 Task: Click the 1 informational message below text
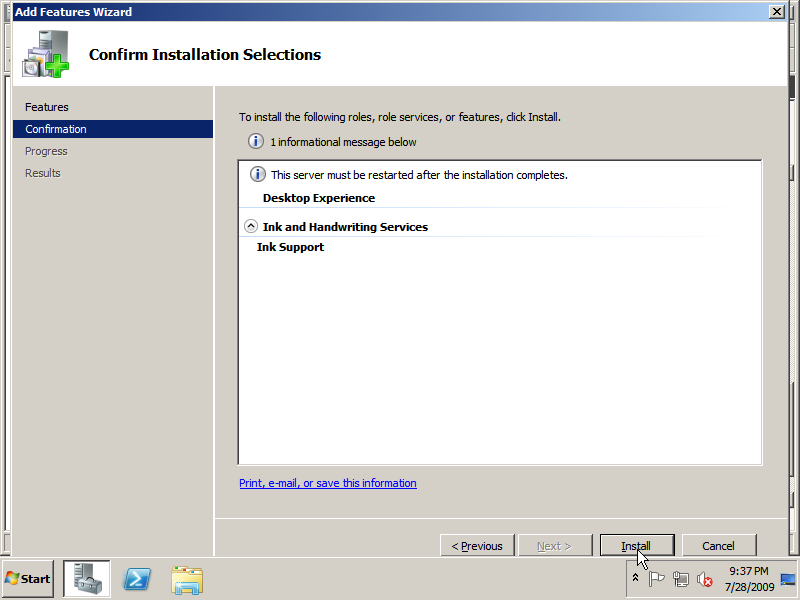343,142
